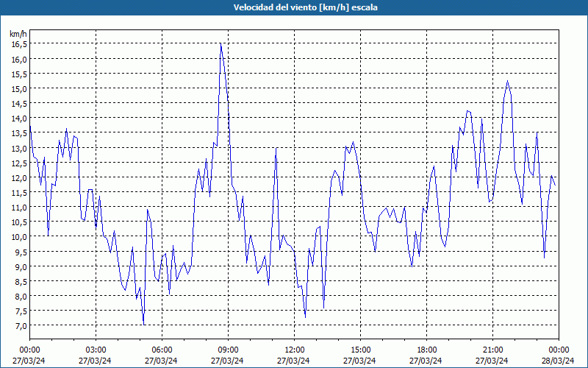This screenshot has width=588, height=368.
Task: Choose the 12,5 axis label
Action: tap(19, 163)
